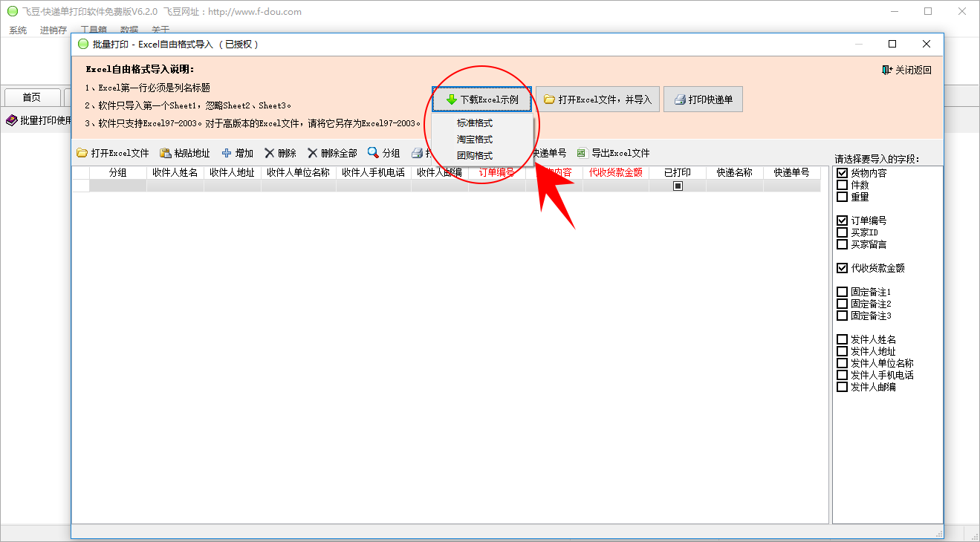Choose 团购格式 from the download menu
This screenshot has height=542, width=980.
[x=475, y=156]
